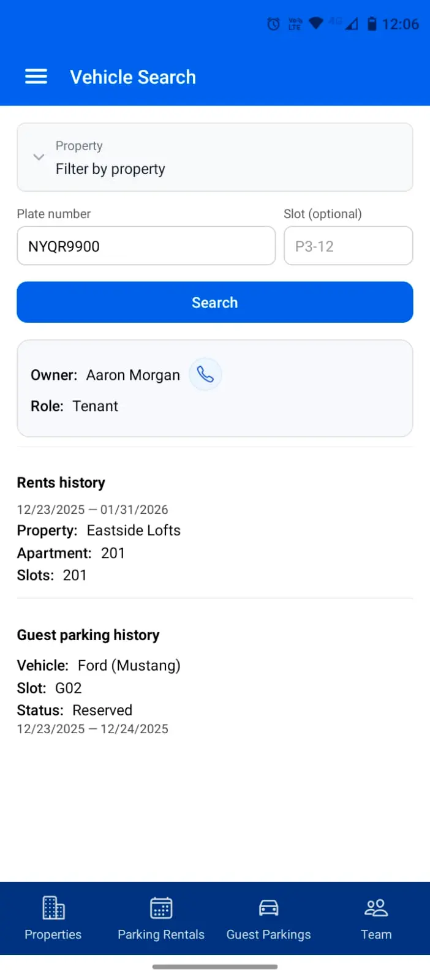430x980 pixels.
Task: Tap the car icon for Guest Parkings
Action: (x=268, y=908)
